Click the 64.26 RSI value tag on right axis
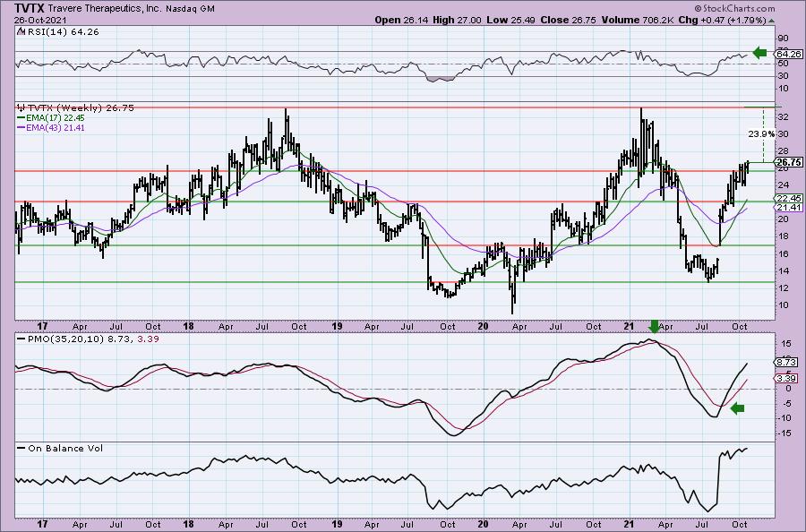 789,54
